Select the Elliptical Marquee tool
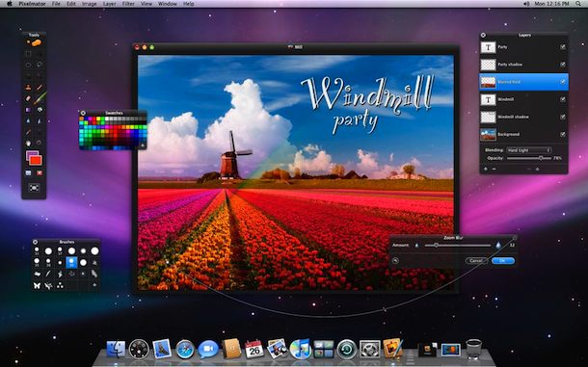Viewport: 588px width, 367px height. [x=28, y=65]
